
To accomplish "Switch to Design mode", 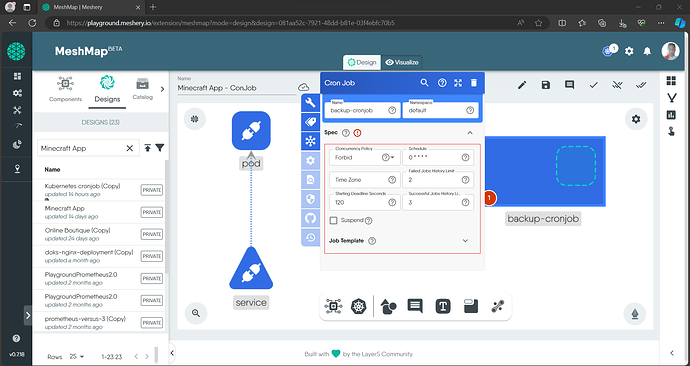I will coord(362,62).
